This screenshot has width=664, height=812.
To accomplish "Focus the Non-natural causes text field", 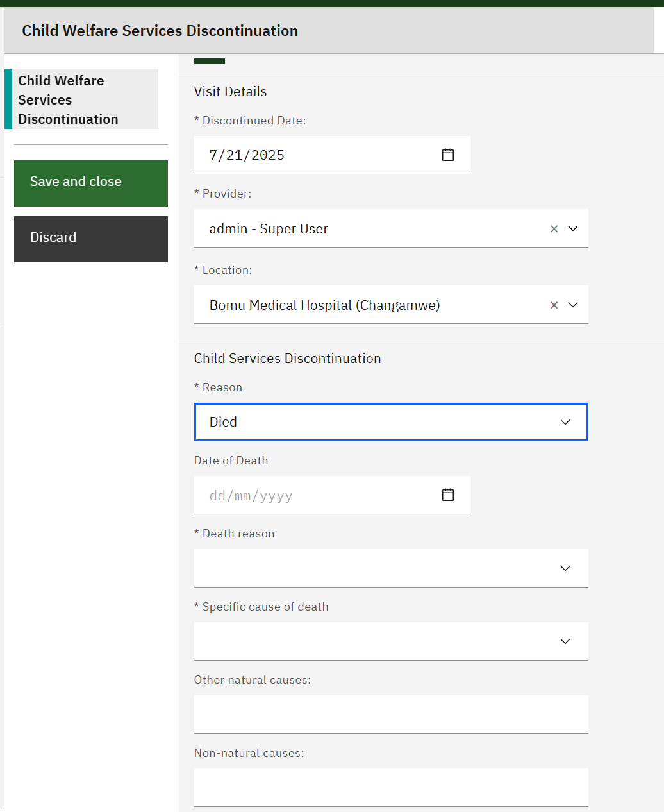I will pos(391,788).
